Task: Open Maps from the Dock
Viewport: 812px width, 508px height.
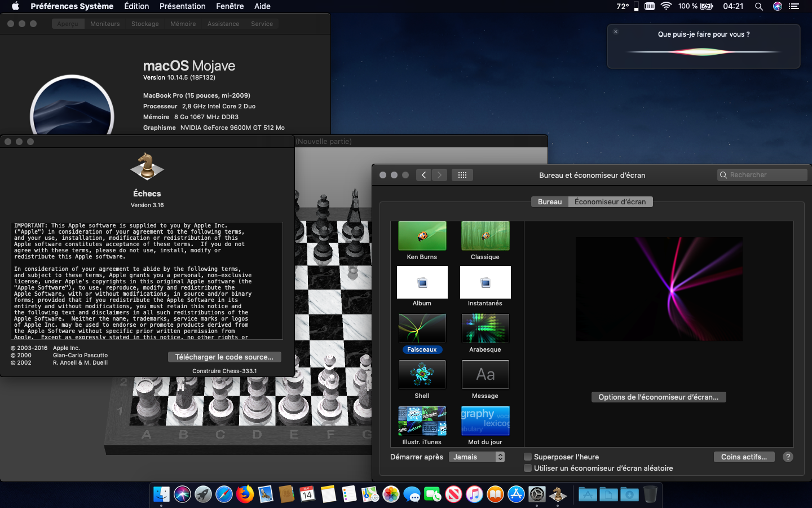Action: pos(370,494)
